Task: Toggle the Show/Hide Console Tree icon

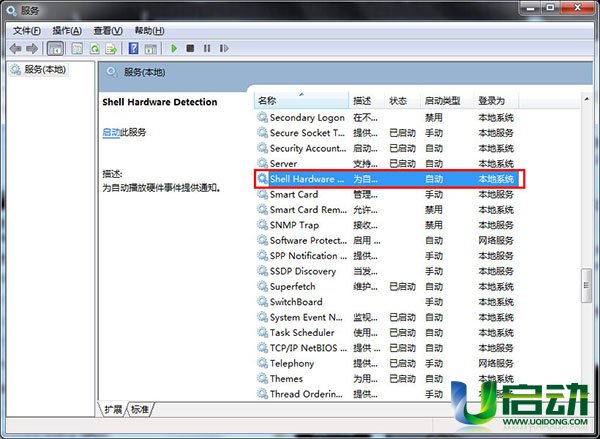Action: pos(55,48)
